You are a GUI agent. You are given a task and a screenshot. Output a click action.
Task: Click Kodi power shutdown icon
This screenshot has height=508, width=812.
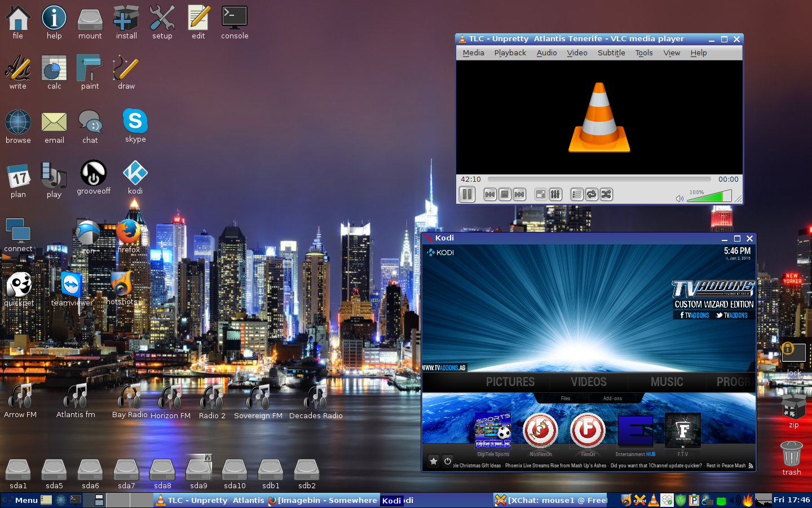click(x=448, y=461)
